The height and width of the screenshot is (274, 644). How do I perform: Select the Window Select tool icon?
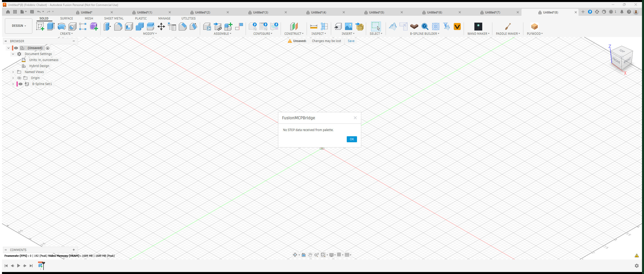click(x=376, y=26)
